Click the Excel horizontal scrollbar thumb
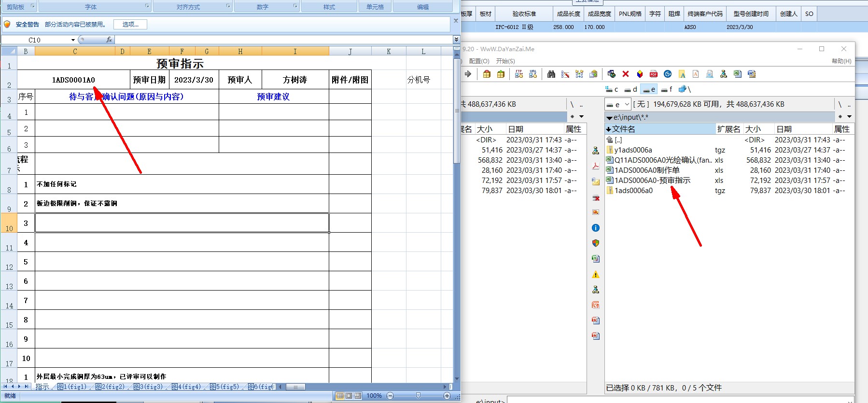Viewport: 868px width, 403px height. tap(295, 387)
